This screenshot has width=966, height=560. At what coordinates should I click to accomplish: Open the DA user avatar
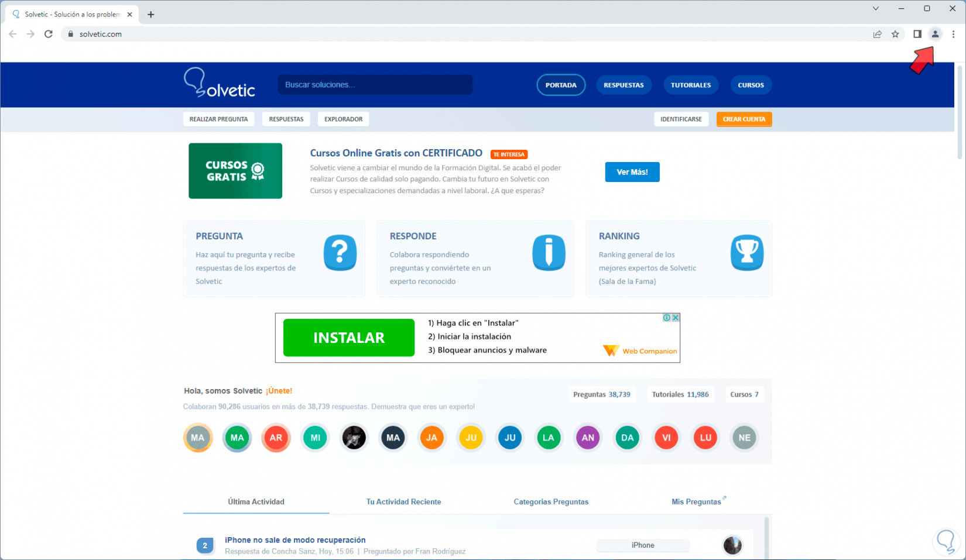click(627, 438)
